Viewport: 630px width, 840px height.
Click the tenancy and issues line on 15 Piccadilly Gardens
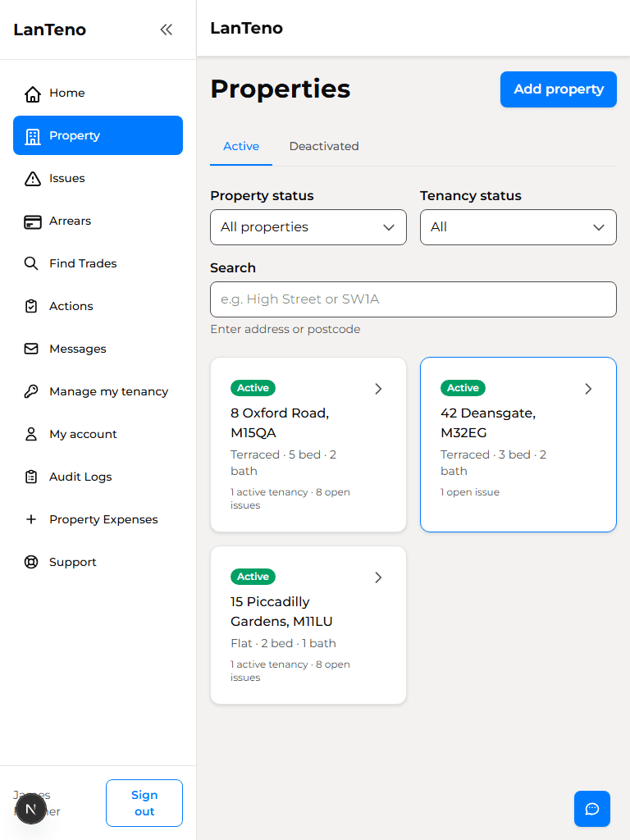point(290,671)
